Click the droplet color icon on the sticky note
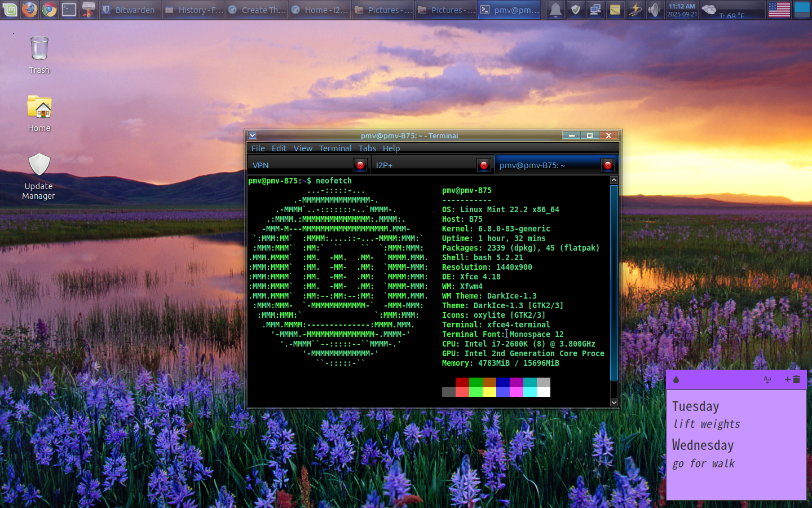The height and width of the screenshot is (508, 812). point(676,379)
